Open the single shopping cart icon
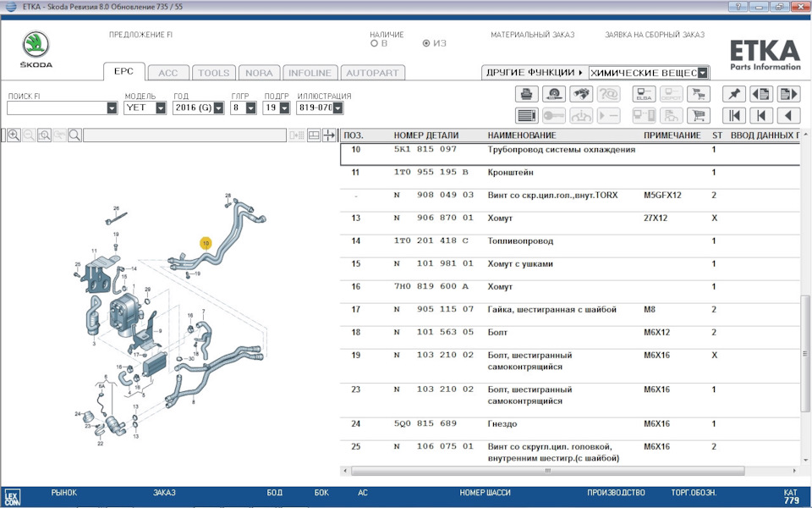Image resolution: width=812 pixels, height=508 pixels. 699,116
